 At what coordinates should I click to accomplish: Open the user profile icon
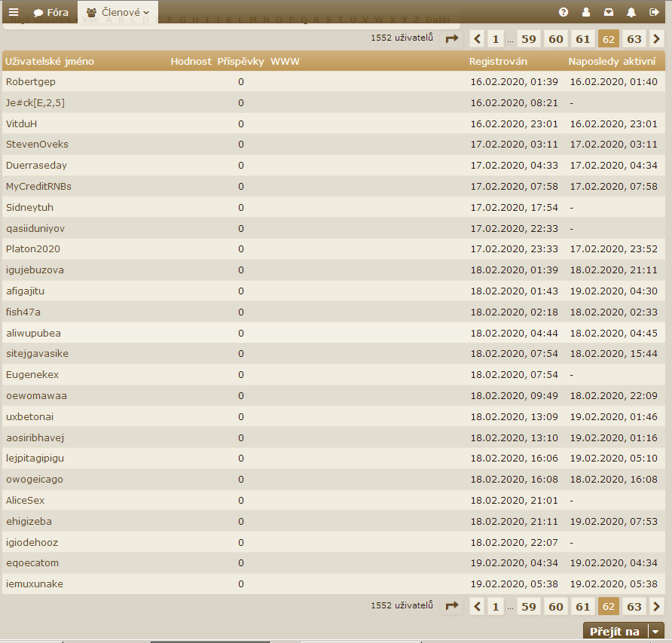tap(586, 12)
